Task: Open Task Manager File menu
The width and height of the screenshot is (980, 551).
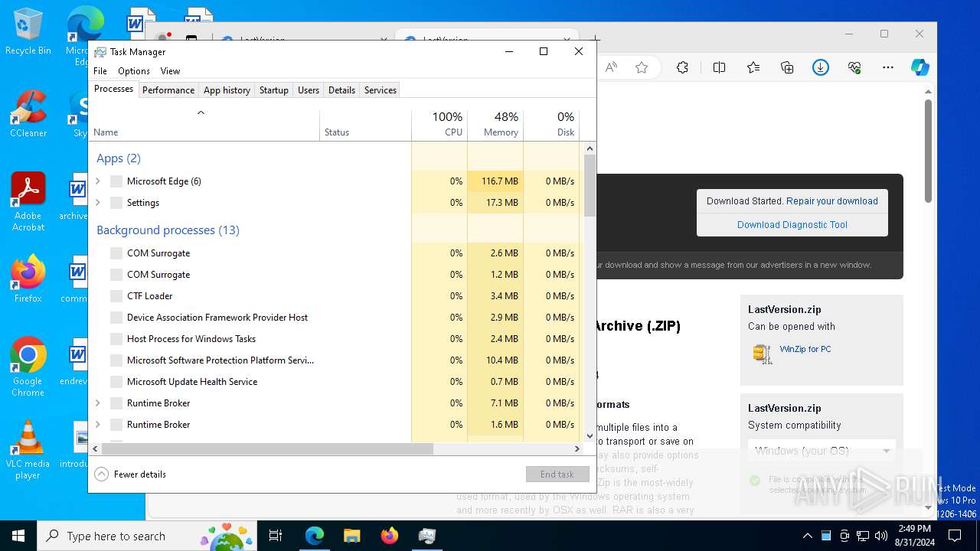Action: [100, 71]
